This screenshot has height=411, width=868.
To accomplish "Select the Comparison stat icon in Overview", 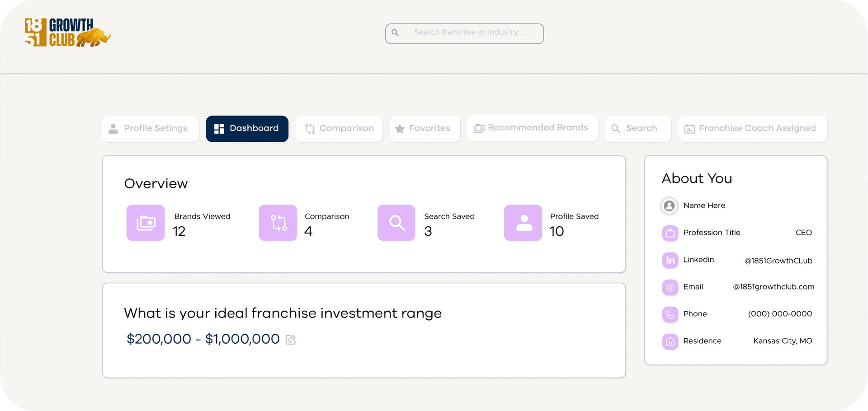I will point(278,223).
